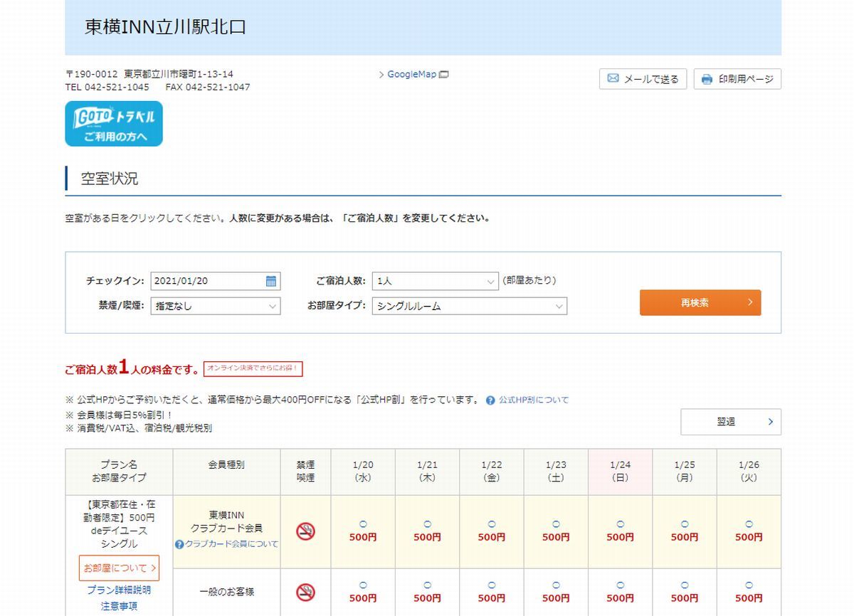The width and height of the screenshot is (854, 616).
Task: Click the no-smoking icon in 一般のお客様 row
Action: point(305,592)
